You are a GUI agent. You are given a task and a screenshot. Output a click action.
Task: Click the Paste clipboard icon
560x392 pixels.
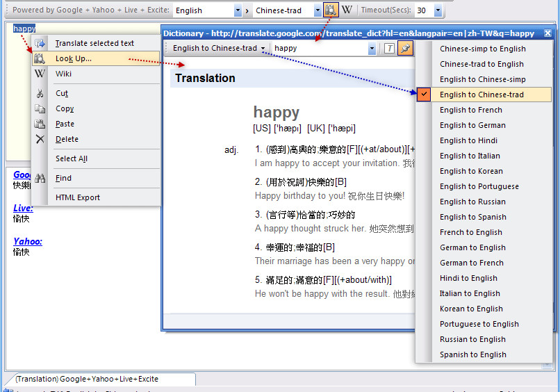tap(40, 124)
